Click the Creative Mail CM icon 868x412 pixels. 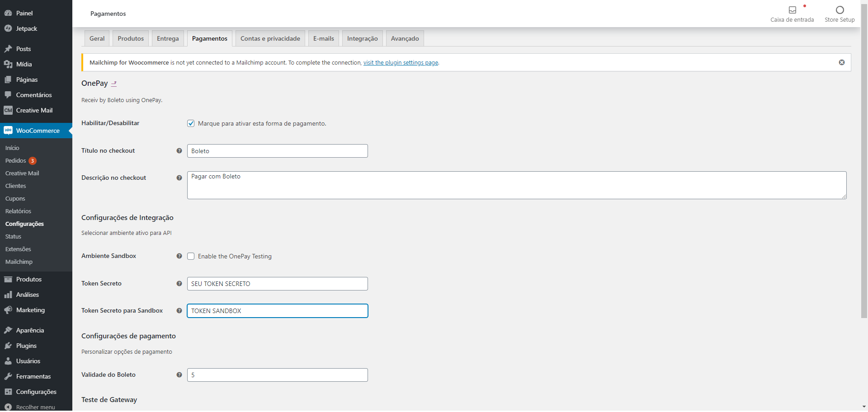(x=8, y=110)
